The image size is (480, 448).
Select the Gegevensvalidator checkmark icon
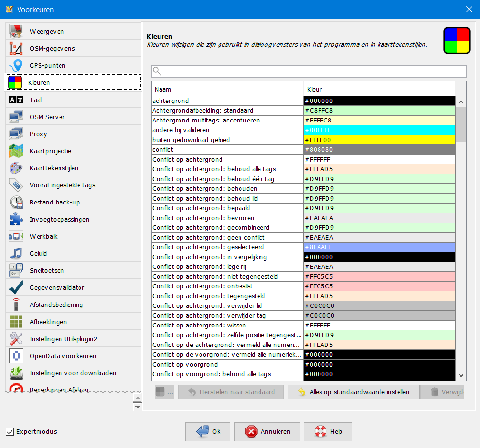point(16,287)
